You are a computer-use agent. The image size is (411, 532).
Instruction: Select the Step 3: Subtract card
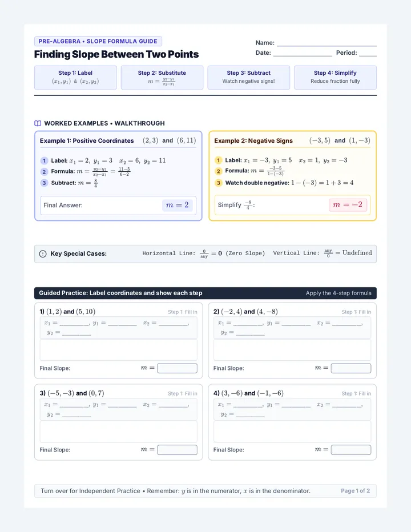(x=249, y=78)
